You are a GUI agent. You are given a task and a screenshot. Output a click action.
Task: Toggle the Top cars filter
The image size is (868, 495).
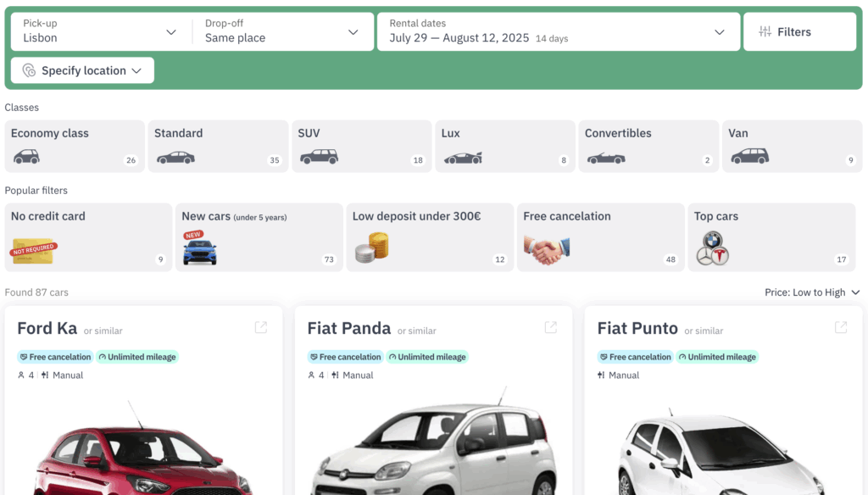pos(771,237)
